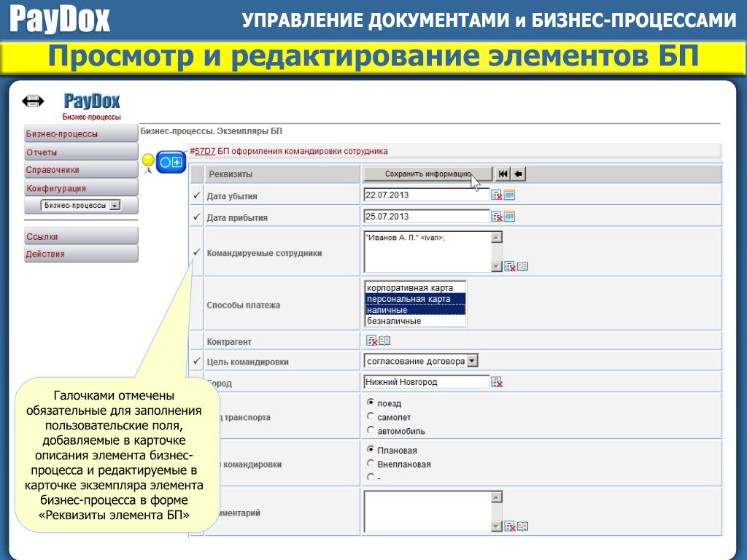747x560 pixels.
Task: Select корпоративная карта payment option
Action: 415,287
